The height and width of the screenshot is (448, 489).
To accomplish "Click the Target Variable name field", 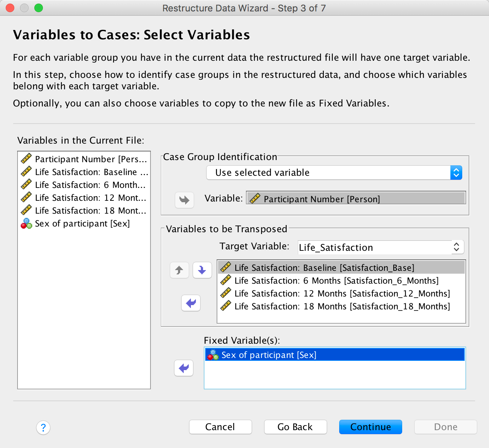I will click(x=375, y=247).
